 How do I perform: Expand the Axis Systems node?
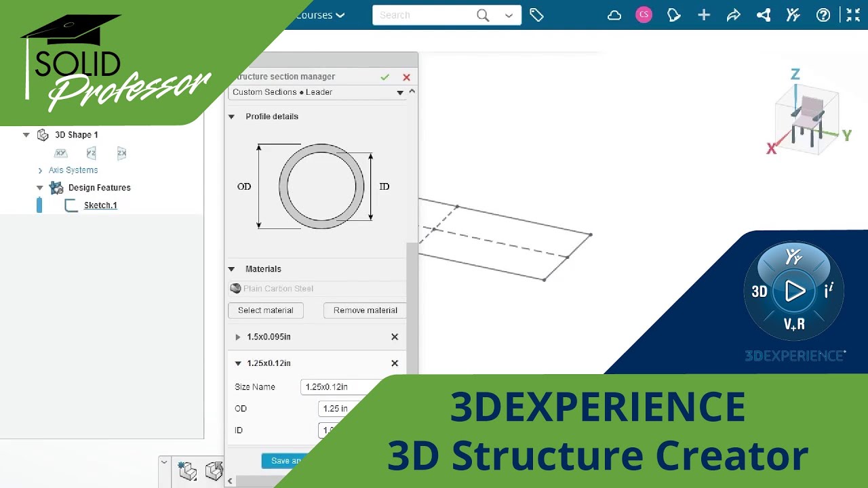pyautogui.click(x=40, y=170)
